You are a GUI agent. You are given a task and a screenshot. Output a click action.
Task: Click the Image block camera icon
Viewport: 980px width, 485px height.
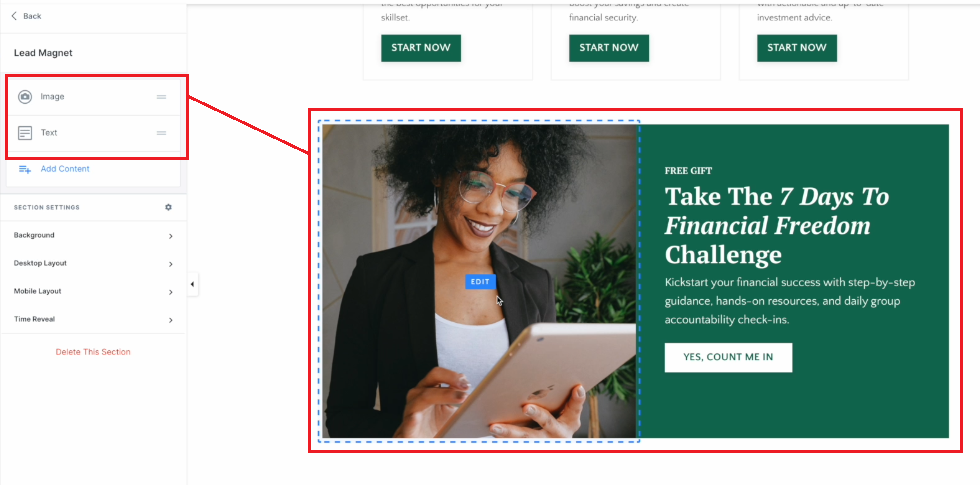pyautogui.click(x=25, y=97)
